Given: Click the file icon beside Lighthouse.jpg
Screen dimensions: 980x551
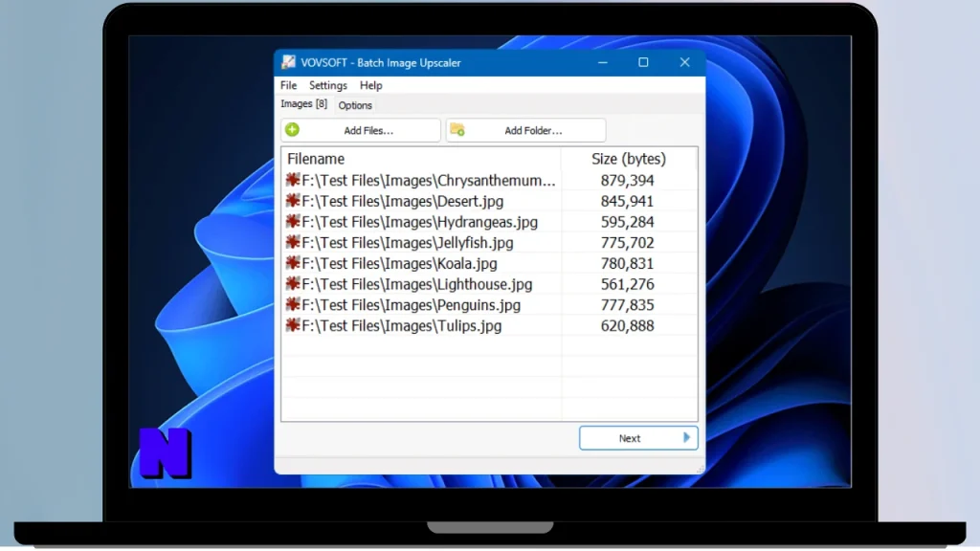Looking at the screenshot, I should pos(293,283).
